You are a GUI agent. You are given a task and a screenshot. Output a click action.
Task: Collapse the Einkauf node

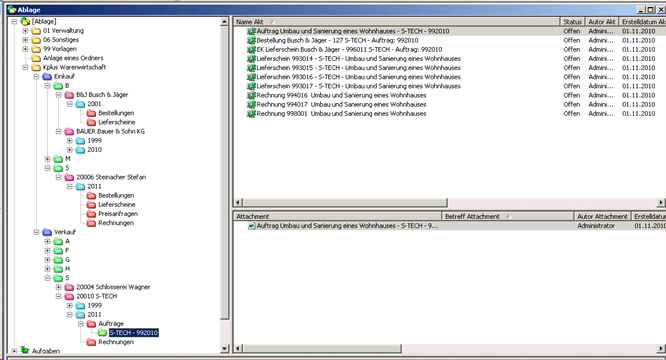coord(36,76)
